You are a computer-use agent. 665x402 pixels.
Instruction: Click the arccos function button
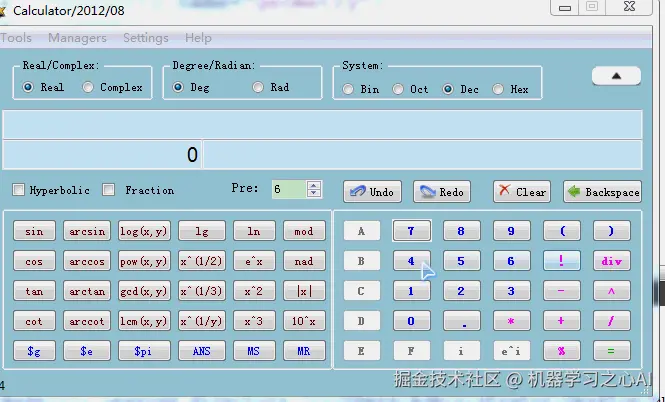pyautogui.click(x=87, y=261)
